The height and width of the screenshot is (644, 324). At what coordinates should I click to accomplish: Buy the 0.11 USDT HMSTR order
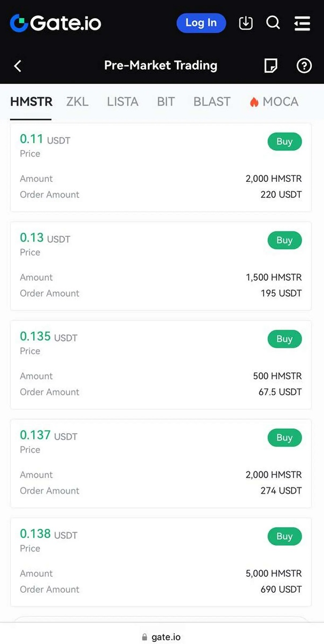click(284, 142)
